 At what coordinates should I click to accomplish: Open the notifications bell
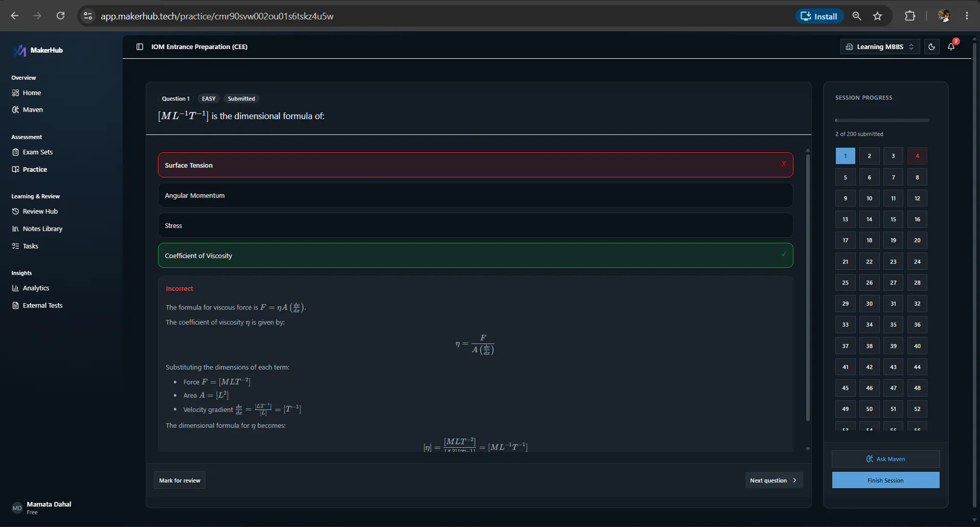coord(951,47)
